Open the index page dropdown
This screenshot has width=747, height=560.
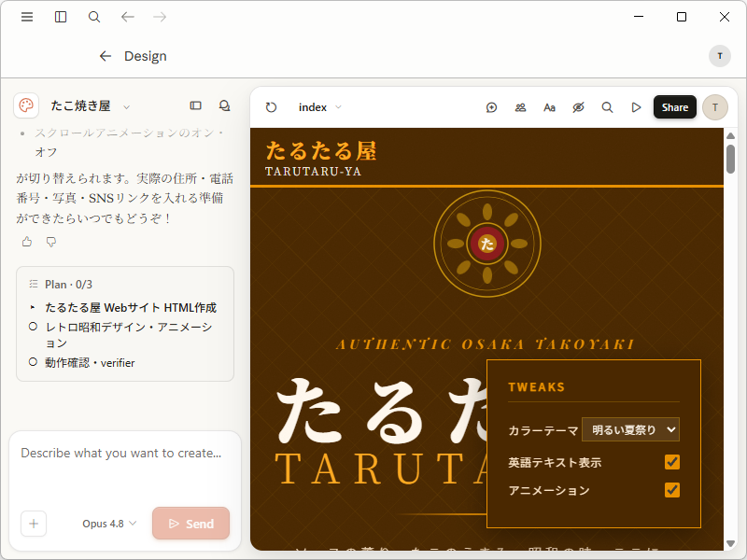click(319, 107)
